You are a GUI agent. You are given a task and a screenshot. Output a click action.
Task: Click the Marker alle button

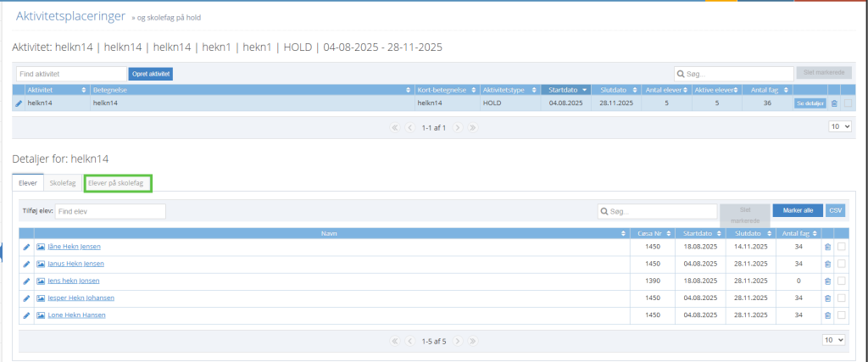pos(797,210)
